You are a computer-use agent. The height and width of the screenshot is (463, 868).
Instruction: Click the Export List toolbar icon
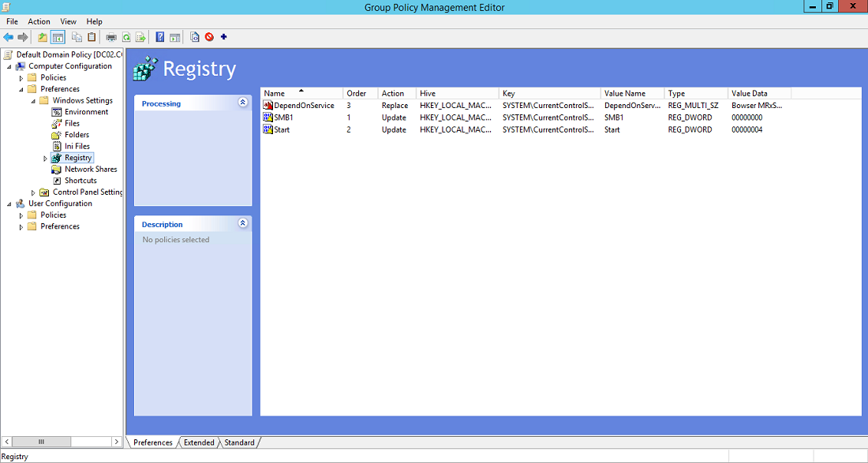click(141, 36)
